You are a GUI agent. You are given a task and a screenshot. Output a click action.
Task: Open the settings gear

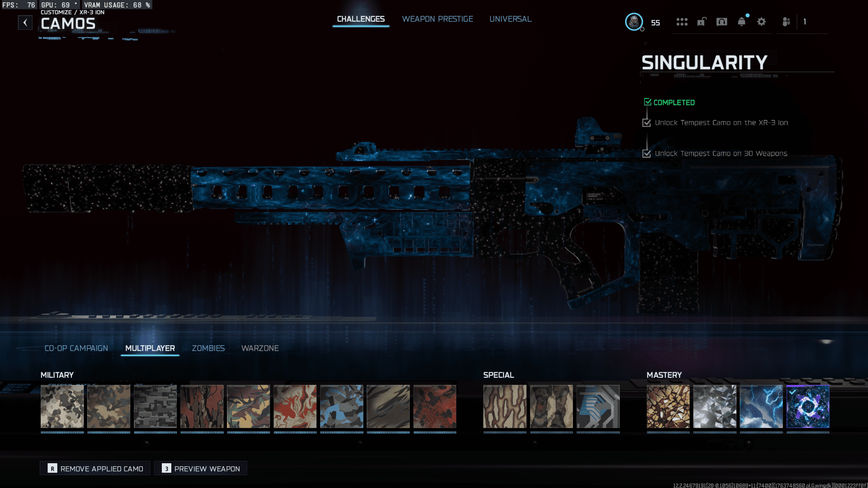coord(761,22)
